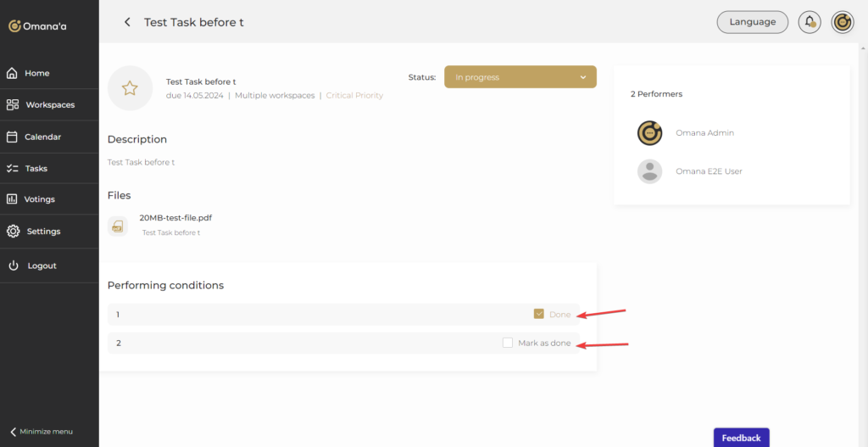Expand the In progress status dropdown
The height and width of the screenshot is (447, 868).
tap(520, 77)
